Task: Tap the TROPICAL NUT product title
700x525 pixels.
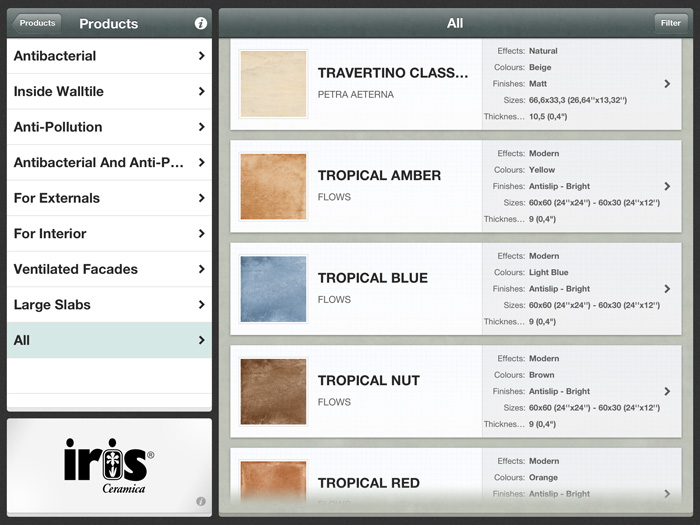Action: 369,381
